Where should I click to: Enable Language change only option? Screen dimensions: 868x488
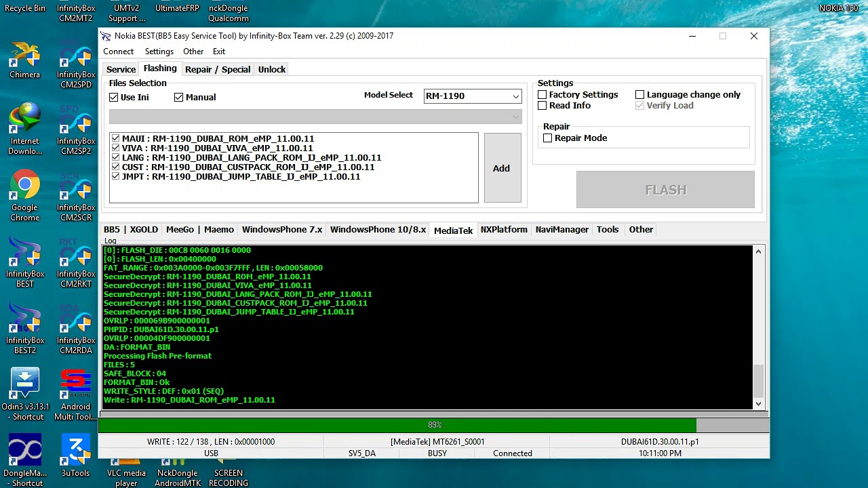640,95
